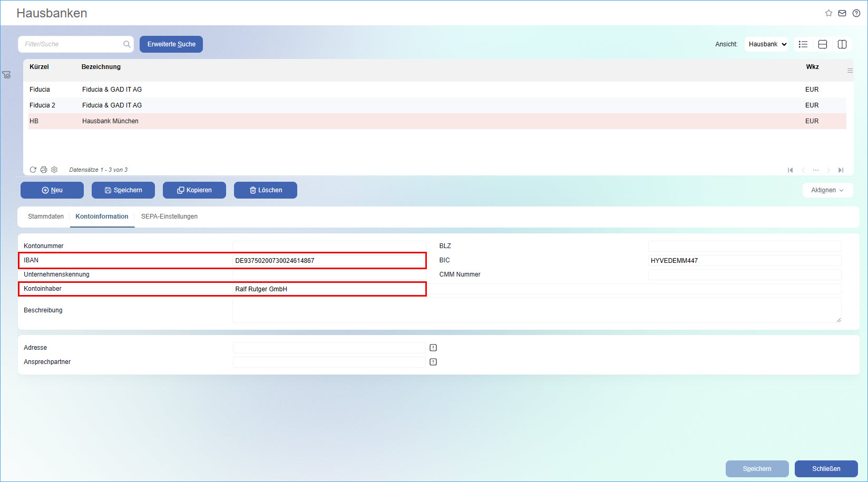Go to first page of records
Image resolution: width=868 pixels, height=482 pixels.
pos(790,170)
